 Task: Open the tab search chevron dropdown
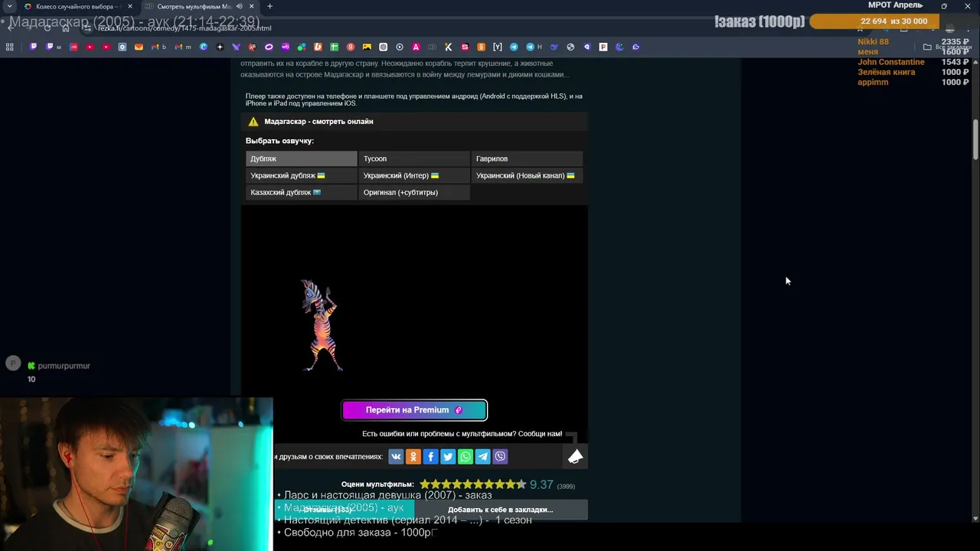(9, 6)
